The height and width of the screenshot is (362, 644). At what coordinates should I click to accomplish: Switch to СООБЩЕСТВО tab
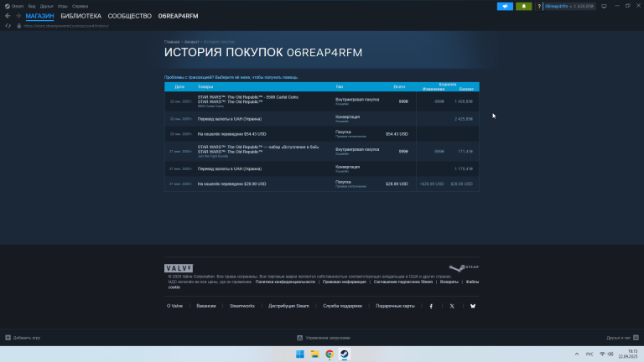(130, 16)
